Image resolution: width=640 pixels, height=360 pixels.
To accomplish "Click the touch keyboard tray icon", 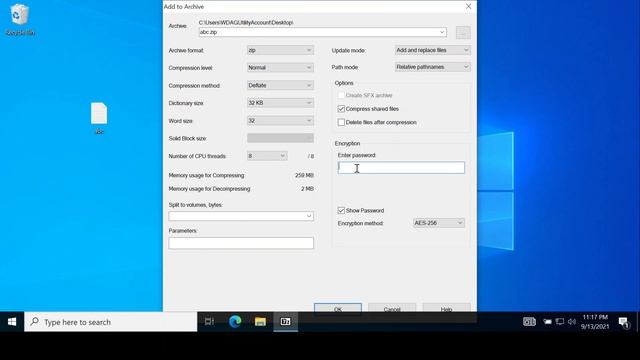I will point(529,322).
